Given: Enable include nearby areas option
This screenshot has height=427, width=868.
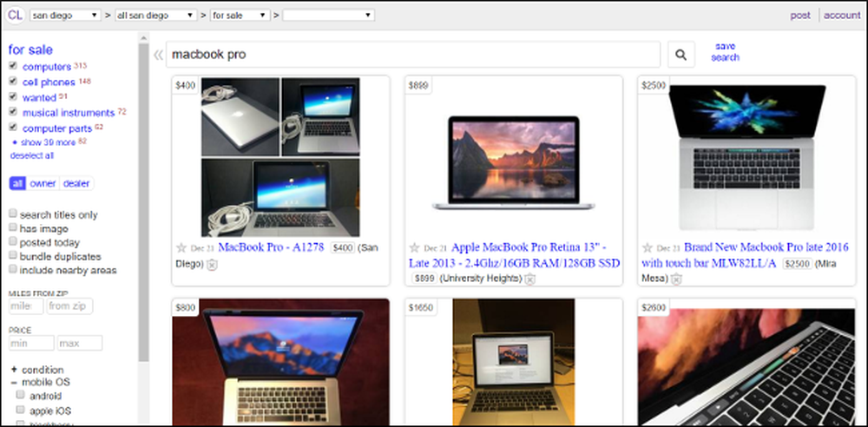Looking at the screenshot, I should (13, 268).
